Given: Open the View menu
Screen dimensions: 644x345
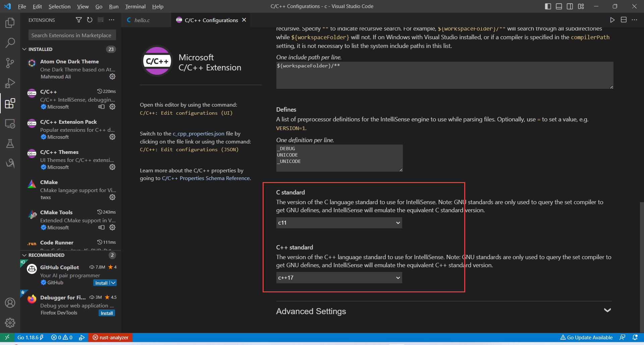Looking at the screenshot, I should (83, 6).
